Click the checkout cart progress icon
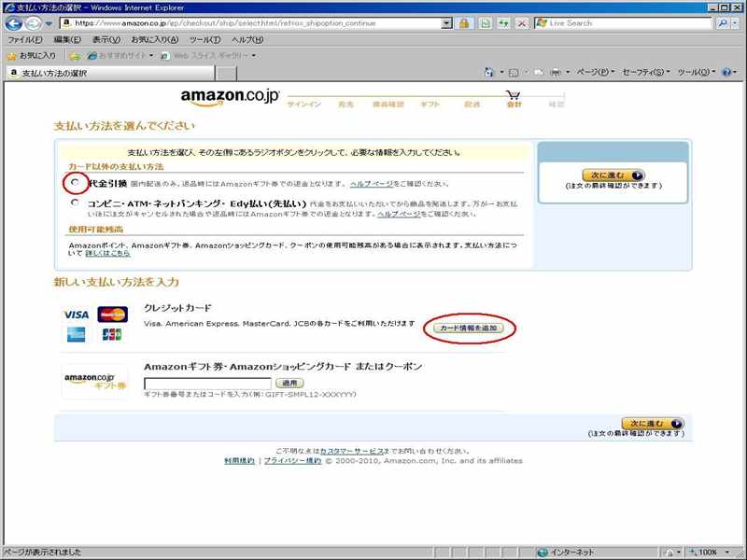The height and width of the screenshot is (560, 747). 513,95
